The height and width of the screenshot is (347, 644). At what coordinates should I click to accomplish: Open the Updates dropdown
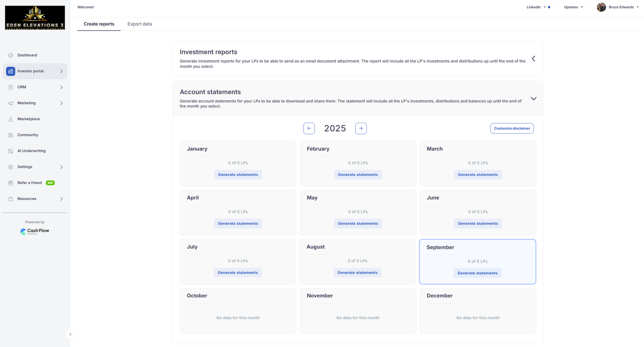click(573, 7)
